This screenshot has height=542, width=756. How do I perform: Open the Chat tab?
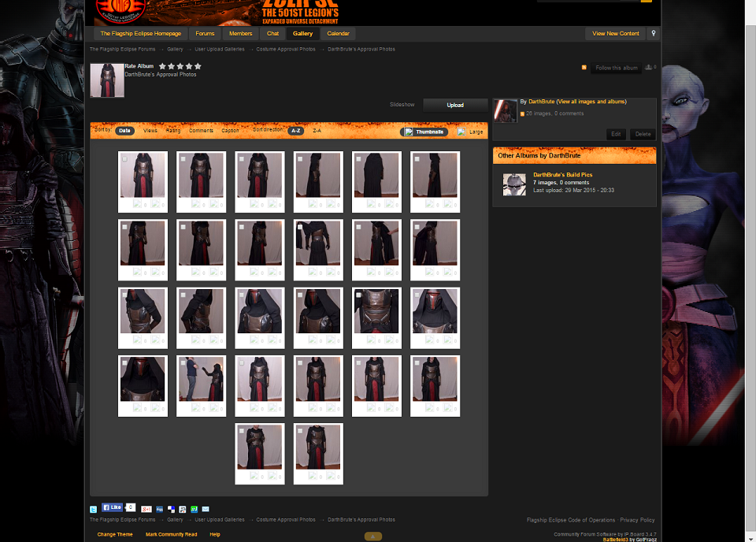pos(273,33)
